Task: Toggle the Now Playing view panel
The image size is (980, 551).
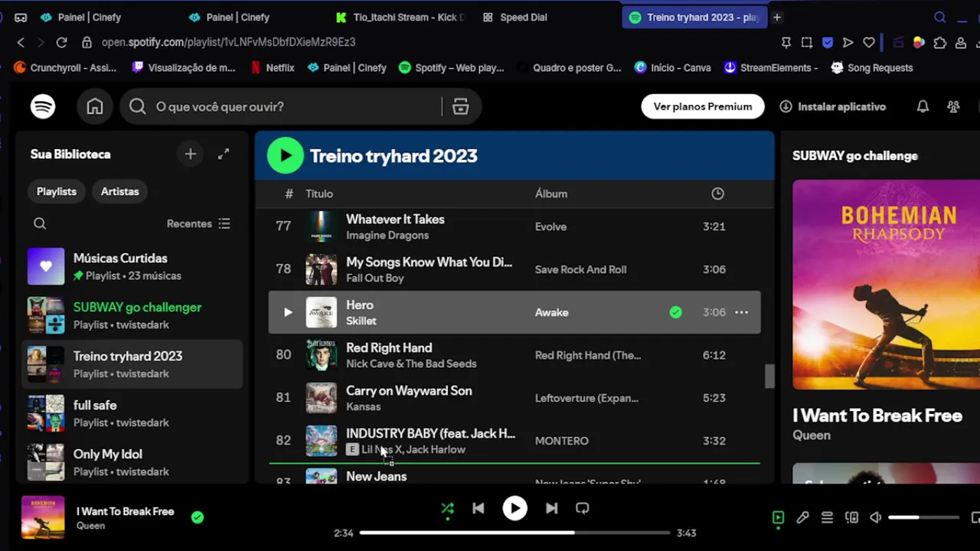Action: pos(778,517)
